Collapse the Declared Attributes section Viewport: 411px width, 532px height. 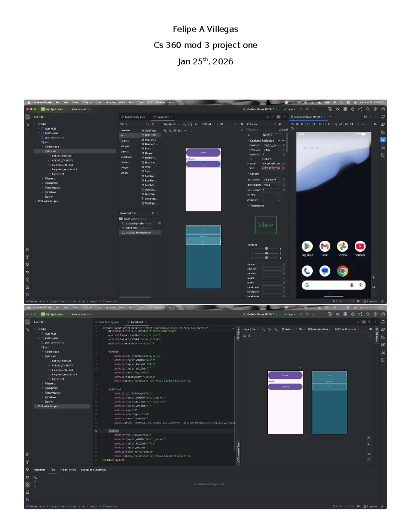(248, 141)
